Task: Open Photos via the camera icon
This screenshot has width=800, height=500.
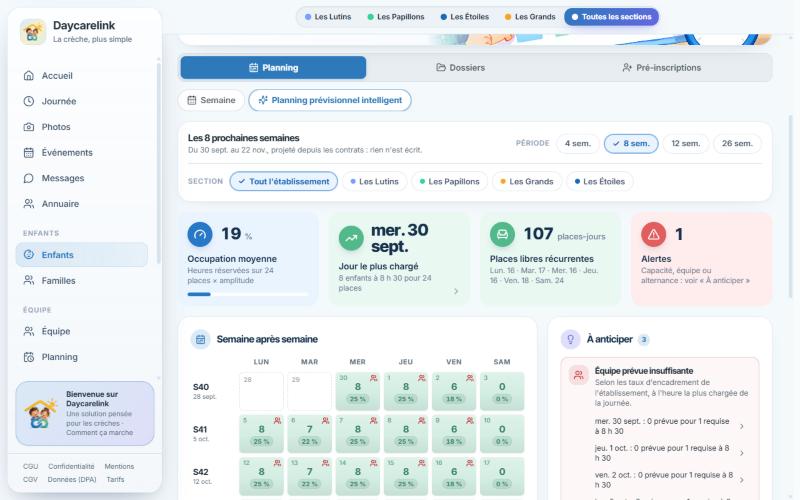Action: 29,127
